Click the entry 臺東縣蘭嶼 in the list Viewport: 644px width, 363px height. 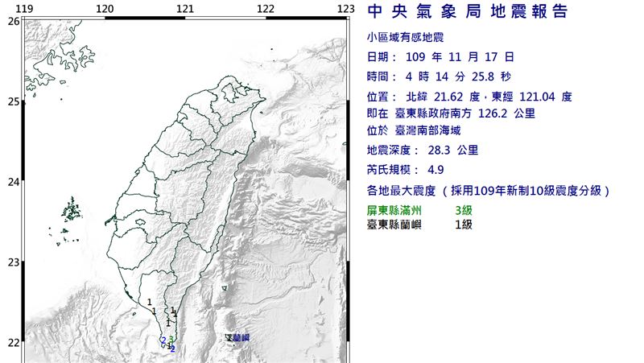(x=394, y=225)
